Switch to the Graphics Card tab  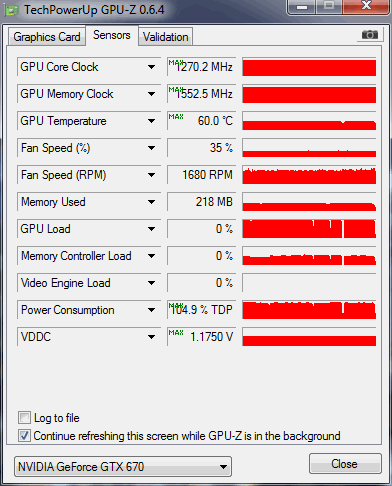click(47, 37)
